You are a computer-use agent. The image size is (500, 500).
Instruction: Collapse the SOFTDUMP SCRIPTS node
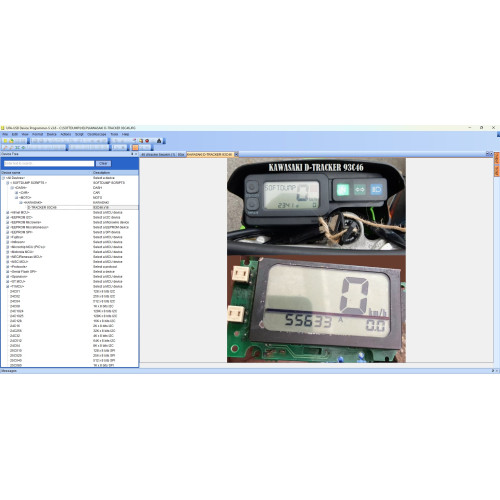8,183
